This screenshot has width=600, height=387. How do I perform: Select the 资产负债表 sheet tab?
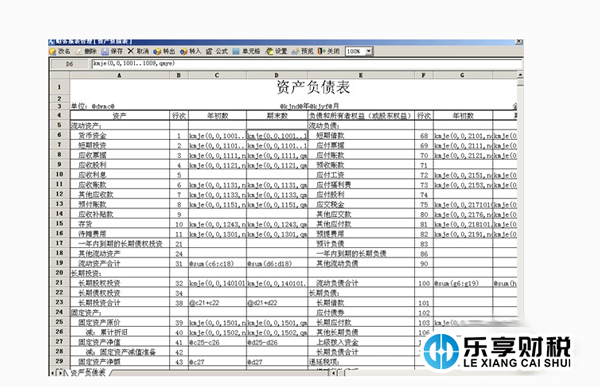(88, 372)
